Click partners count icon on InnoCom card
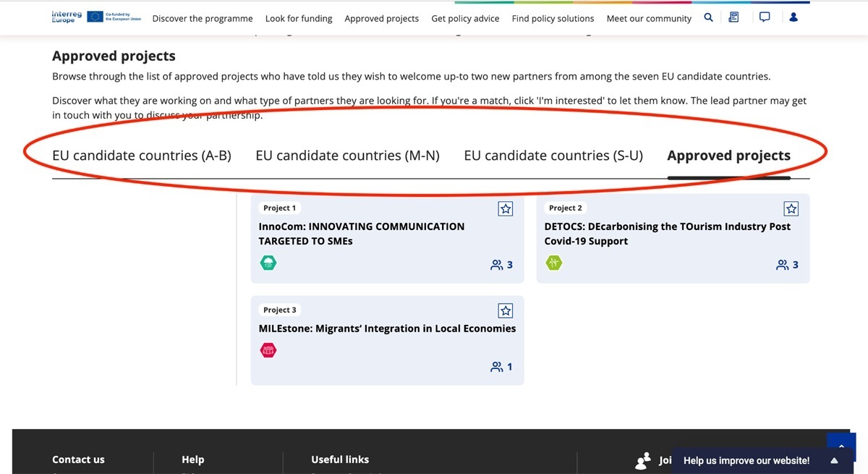This screenshot has height=474, width=868. pos(497,265)
